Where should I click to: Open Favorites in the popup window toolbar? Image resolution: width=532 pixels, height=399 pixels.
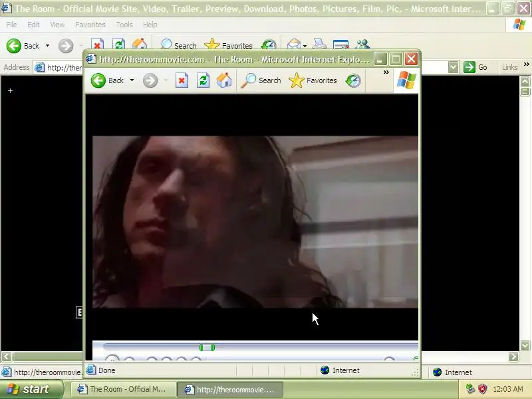313,80
